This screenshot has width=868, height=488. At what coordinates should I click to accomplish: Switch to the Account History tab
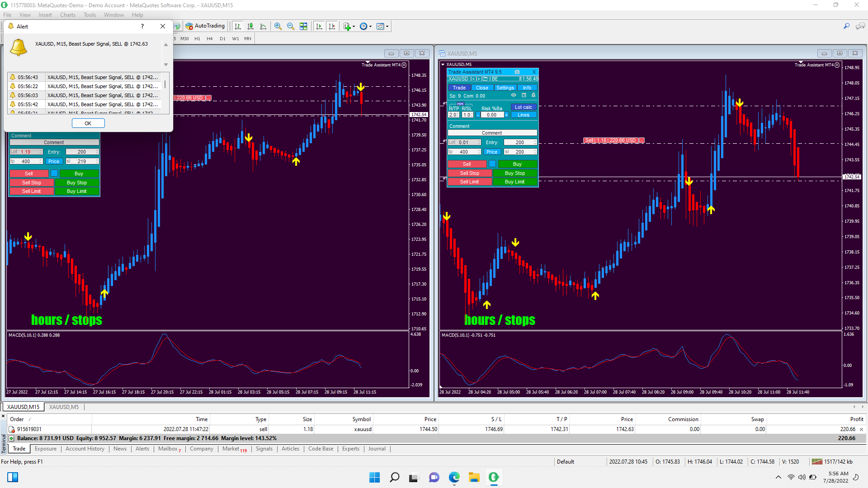(85, 449)
